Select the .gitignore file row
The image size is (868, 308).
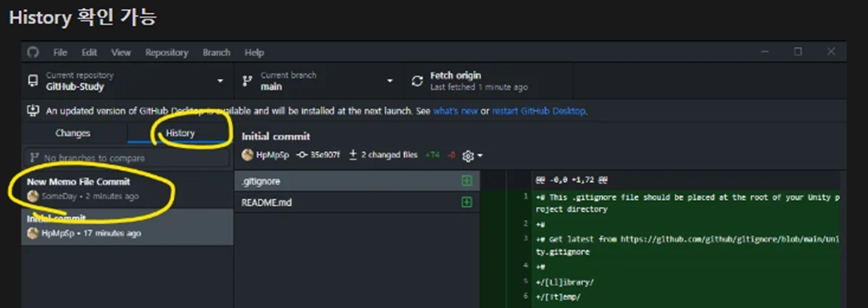coord(356,182)
